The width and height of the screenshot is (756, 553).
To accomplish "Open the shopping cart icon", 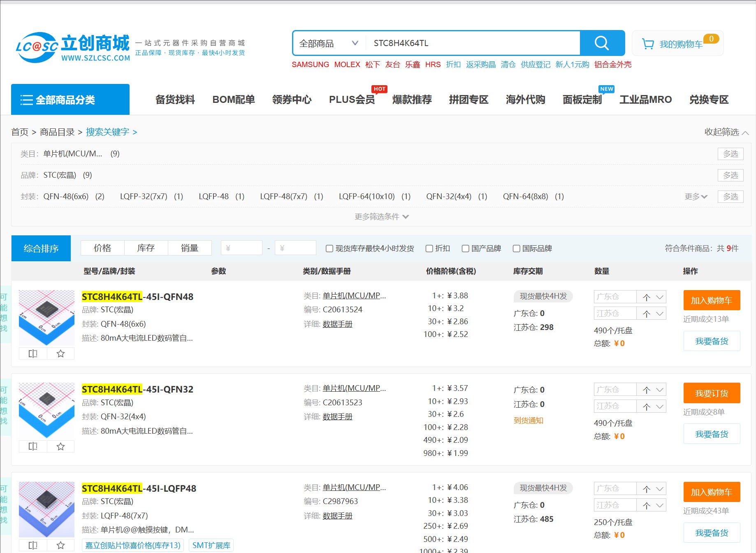I will tap(648, 44).
